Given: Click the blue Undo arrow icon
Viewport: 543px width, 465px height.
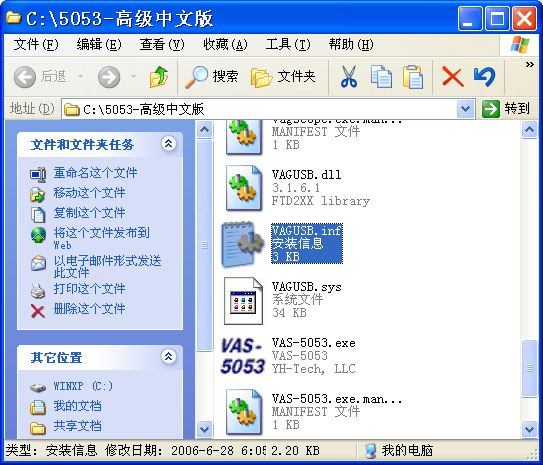Looking at the screenshot, I should pyautogui.click(x=485, y=77).
